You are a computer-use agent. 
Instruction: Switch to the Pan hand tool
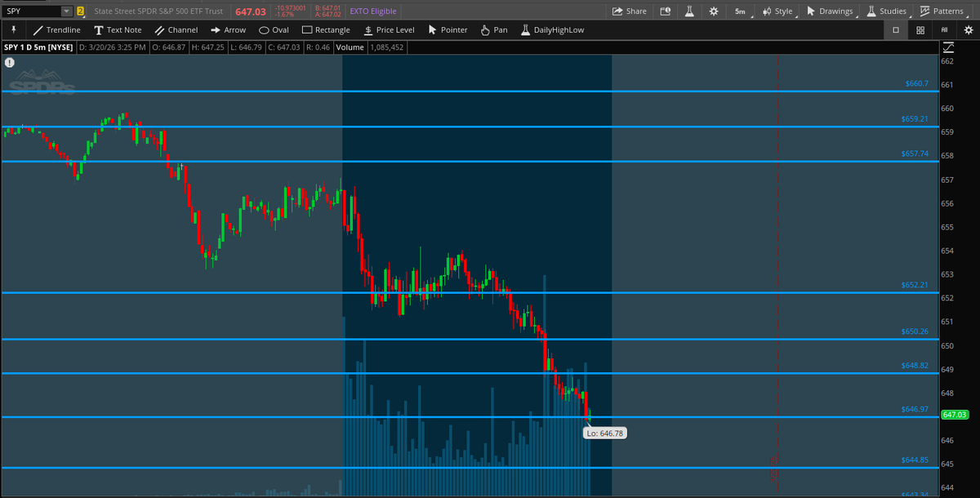pyautogui.click(x=493, y=29)
